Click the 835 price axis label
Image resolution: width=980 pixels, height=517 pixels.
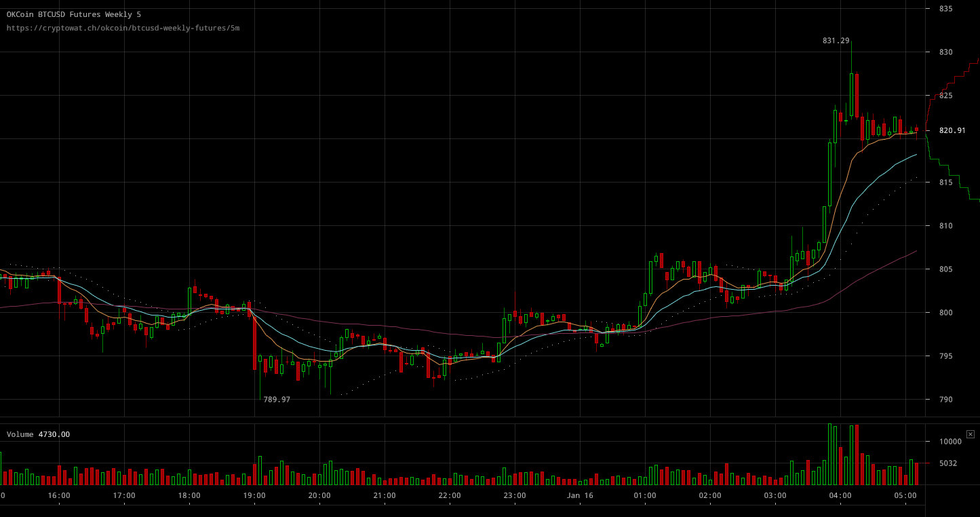[x=946, y=9]
